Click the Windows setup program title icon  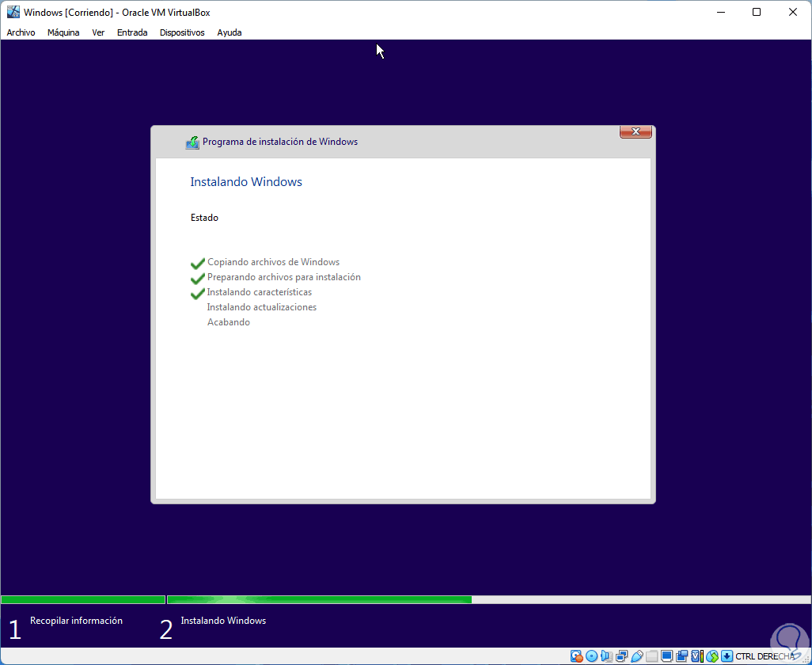(192, 142)
